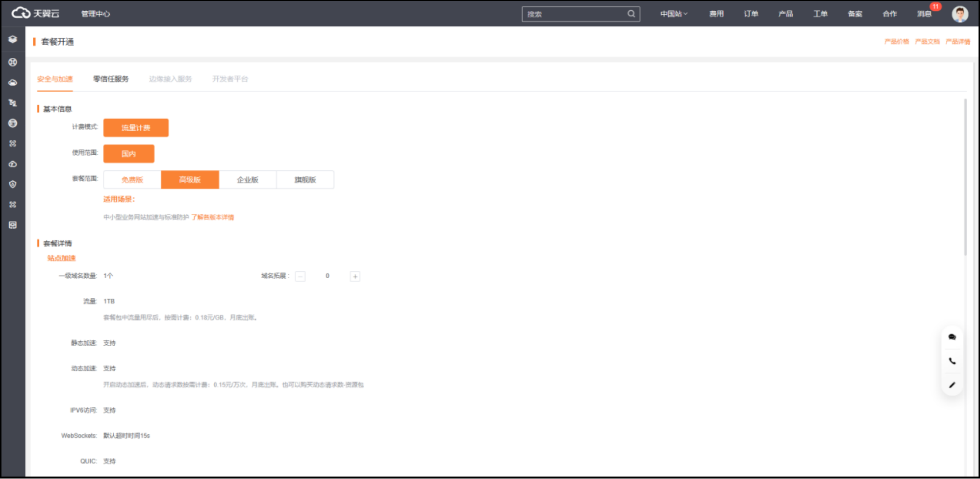Click the Tianyi Cloud logo
Viewport: 980px width, 479px height.
(x=35, y=13)
